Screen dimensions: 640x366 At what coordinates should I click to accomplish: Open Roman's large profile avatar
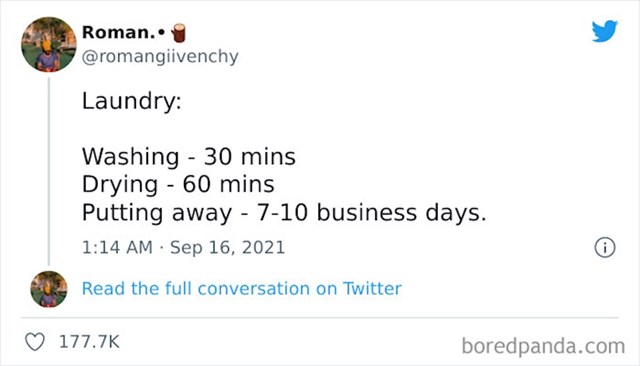[x=49, y=44]
